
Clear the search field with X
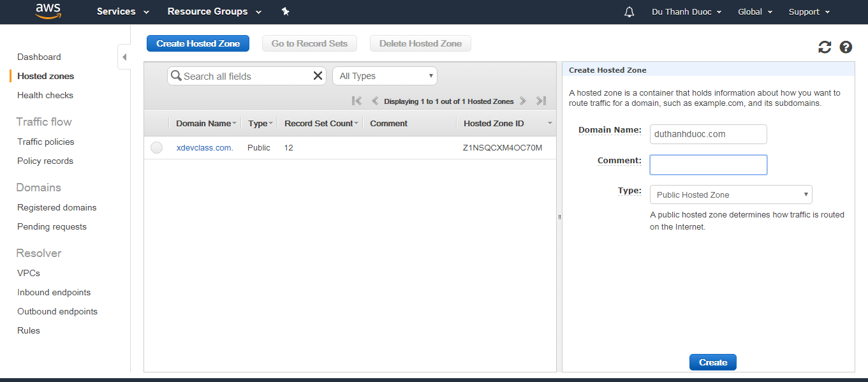tap(318, 76)
